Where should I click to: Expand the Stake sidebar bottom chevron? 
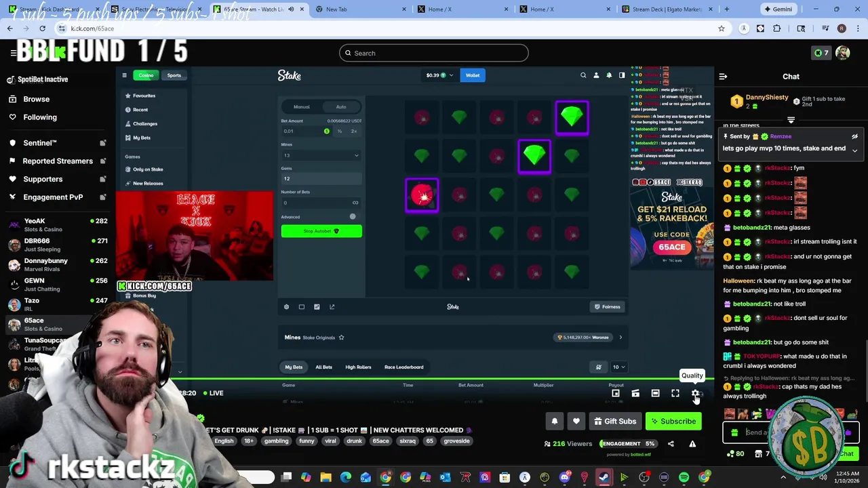[x=180, y=371]
